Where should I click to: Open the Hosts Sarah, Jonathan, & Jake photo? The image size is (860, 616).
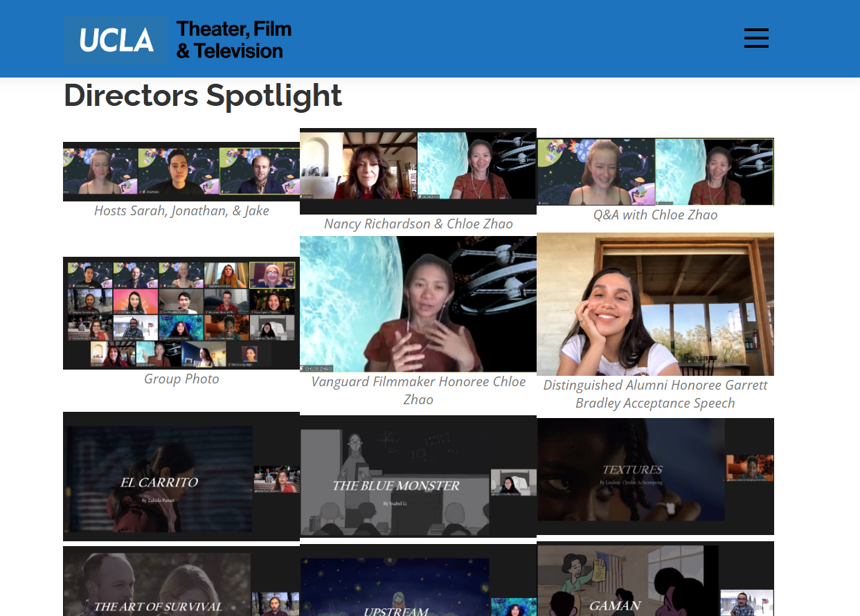coord(181,172)
